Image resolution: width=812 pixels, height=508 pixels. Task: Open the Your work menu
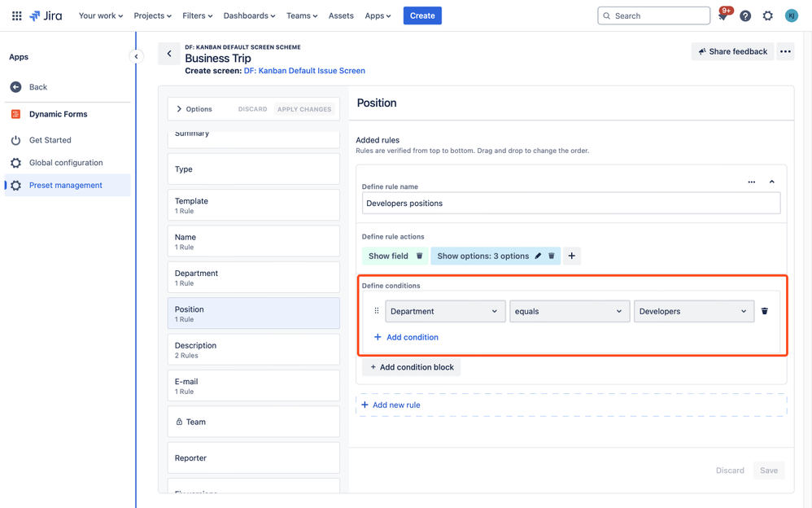[x=100, y=15]
